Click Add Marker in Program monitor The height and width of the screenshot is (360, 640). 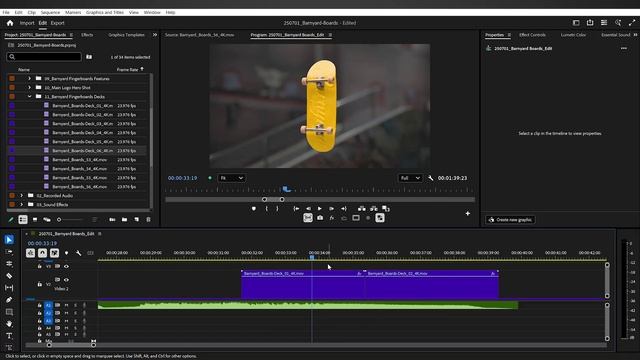pyautogui.click(x=254, y=209)
